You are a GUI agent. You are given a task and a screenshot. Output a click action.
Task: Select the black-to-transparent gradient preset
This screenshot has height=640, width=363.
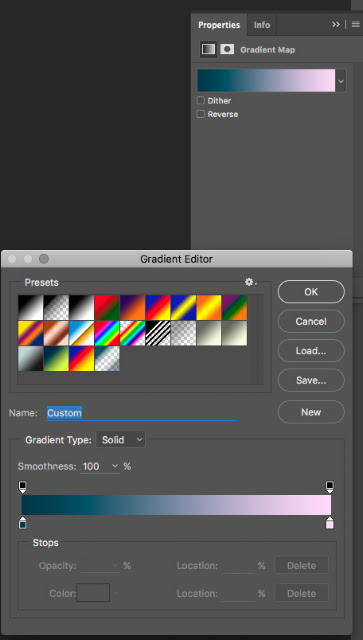(56, 308)
